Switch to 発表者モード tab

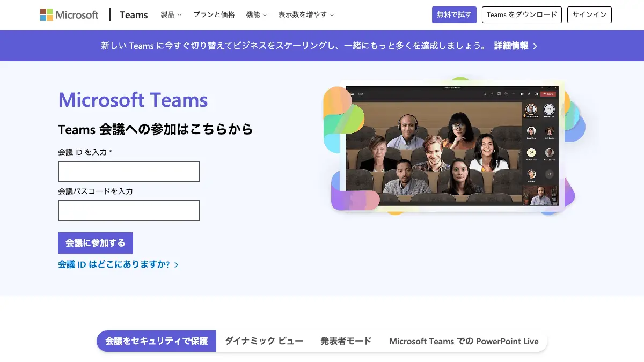pyautogui.click(x=346, y=341)
